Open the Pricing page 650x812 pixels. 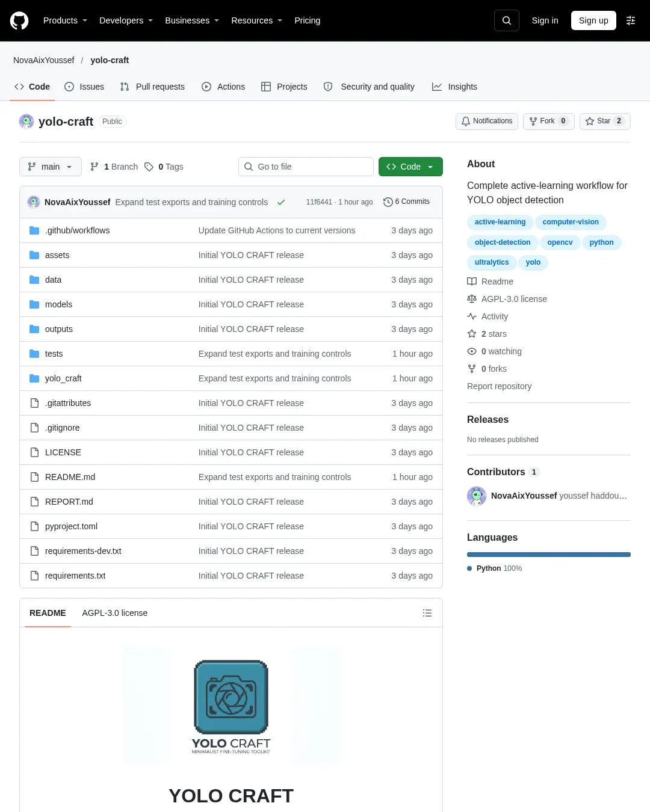(308, 20)
